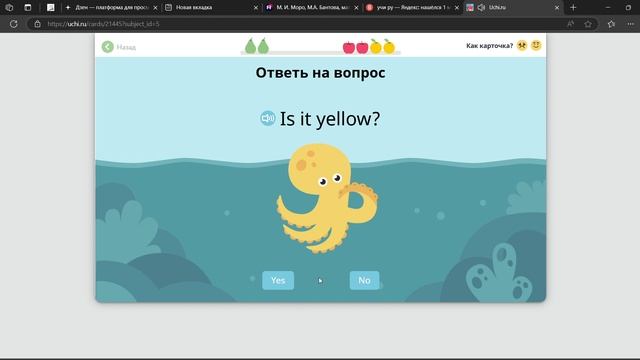Click the 'Is it yellow?' question text
Viewport: 640px width, 360px height.
tap(330, 119)
